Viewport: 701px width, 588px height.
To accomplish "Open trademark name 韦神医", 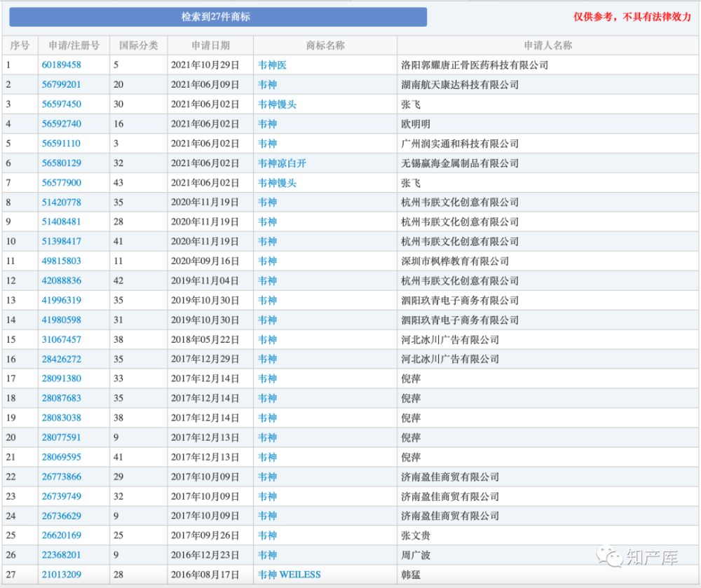I will (272, 64).
